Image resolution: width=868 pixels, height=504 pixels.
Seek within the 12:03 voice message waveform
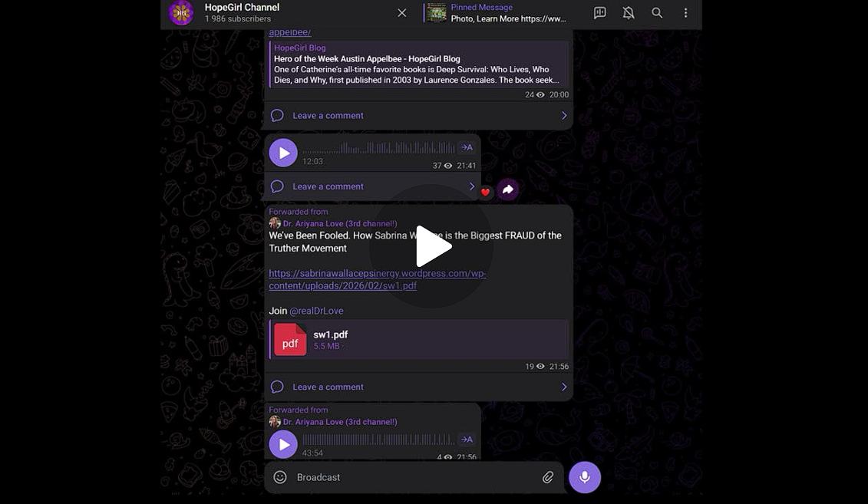coord(376,148)
